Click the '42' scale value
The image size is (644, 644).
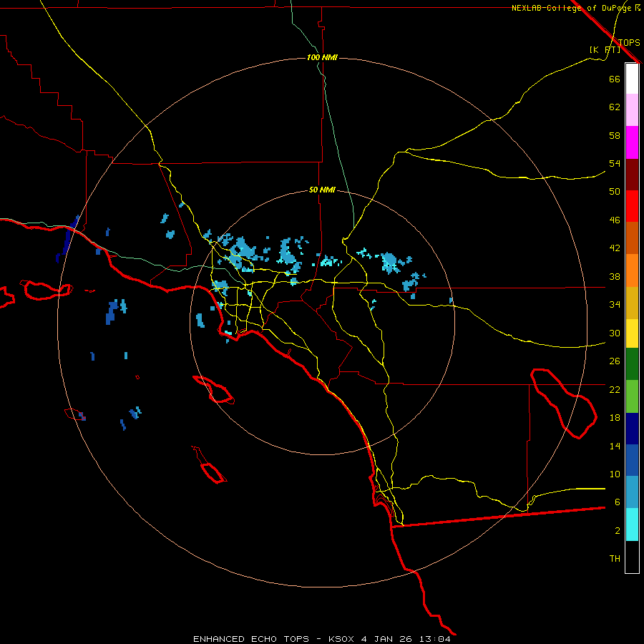coord(615,248)
